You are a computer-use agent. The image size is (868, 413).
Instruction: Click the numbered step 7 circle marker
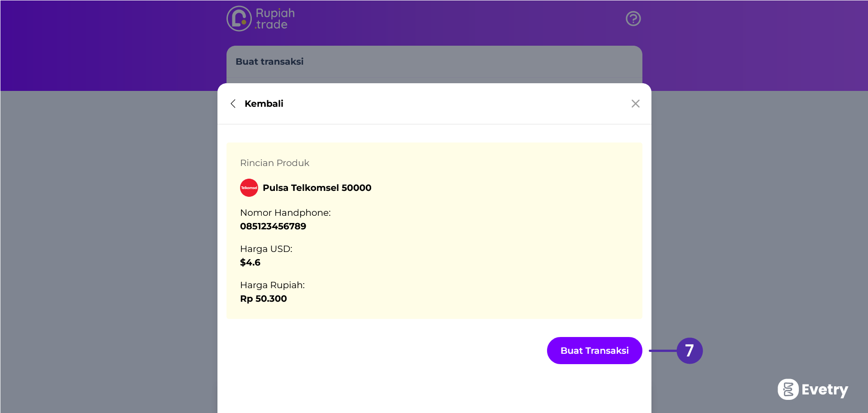point(689,351)
